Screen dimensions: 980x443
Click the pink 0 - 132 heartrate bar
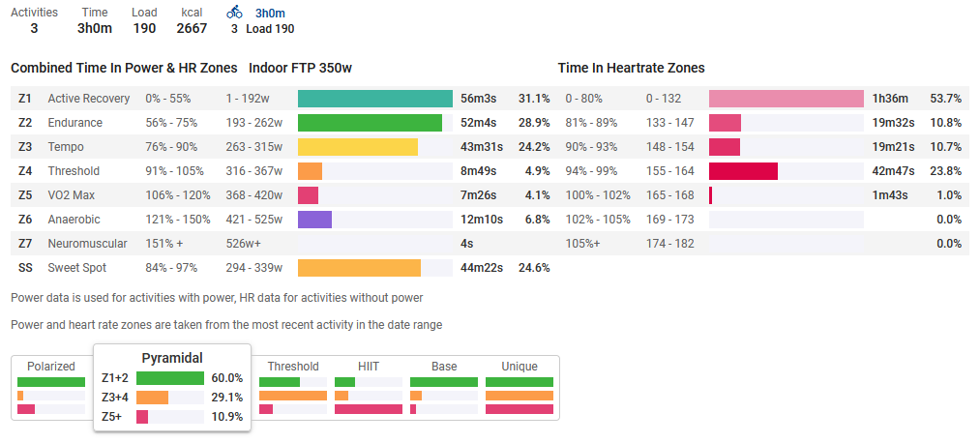coord(786,99)
